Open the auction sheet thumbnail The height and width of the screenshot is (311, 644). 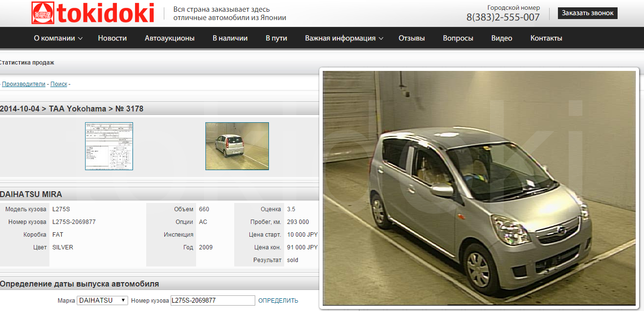coord(109,146)
